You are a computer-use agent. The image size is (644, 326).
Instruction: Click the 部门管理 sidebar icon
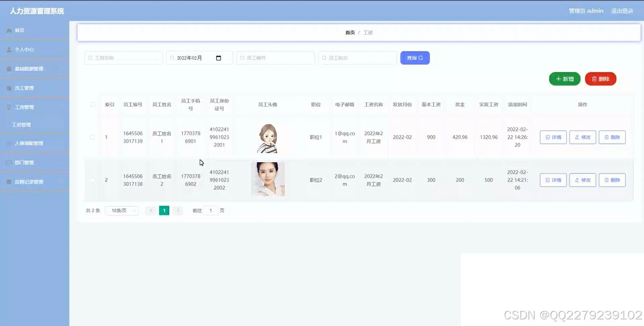[x=8, y=162]
